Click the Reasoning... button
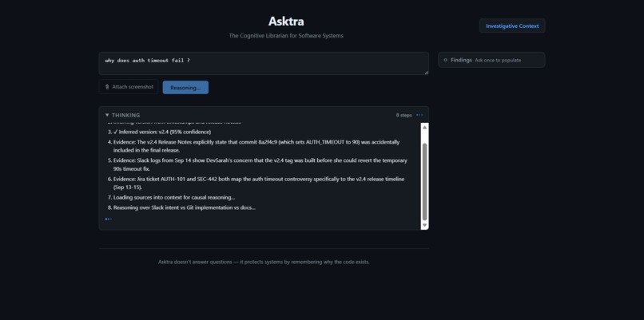 point(185,88)
